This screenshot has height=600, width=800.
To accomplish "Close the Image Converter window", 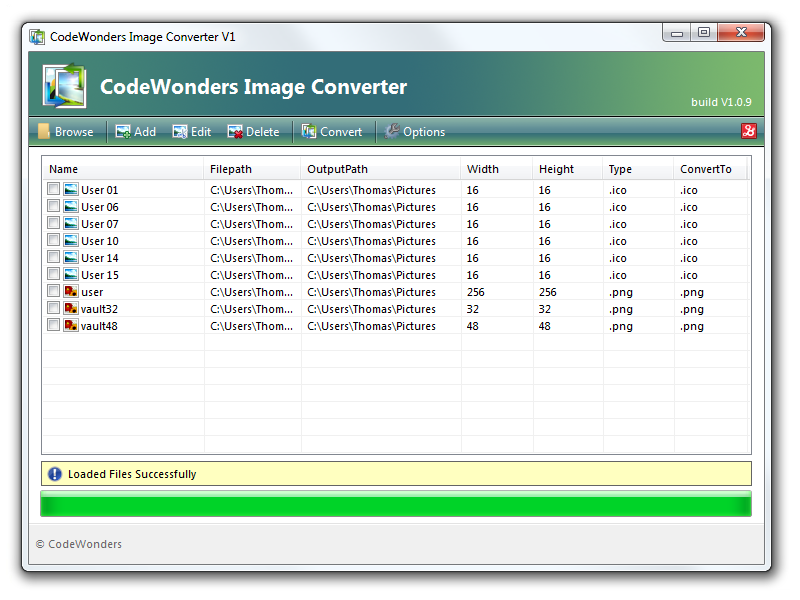I will 741,33.
